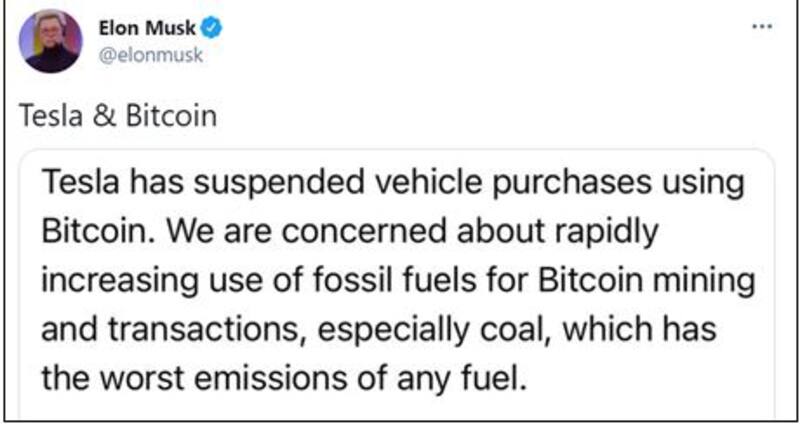The height and width of the screenshot is (424, 800).
Task: Click the word 'Bitcoin' in tweet caption
Action: (x=170, y=116)
